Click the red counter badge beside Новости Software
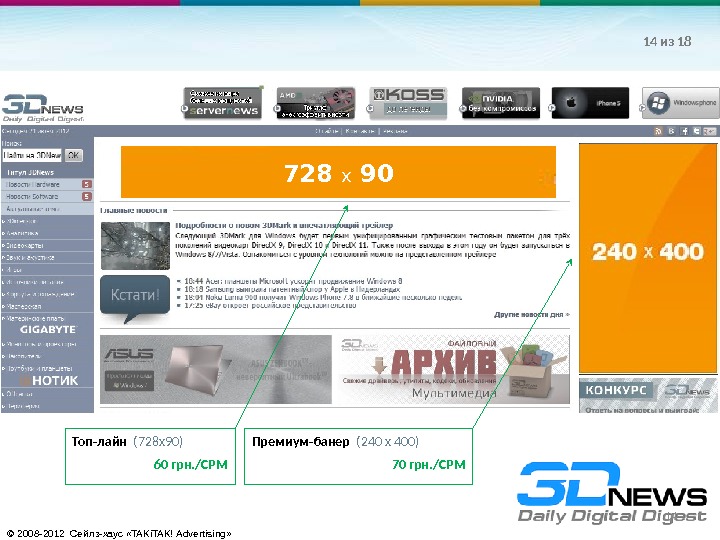This screenshot has width=720, height=540. pos(86,197)
